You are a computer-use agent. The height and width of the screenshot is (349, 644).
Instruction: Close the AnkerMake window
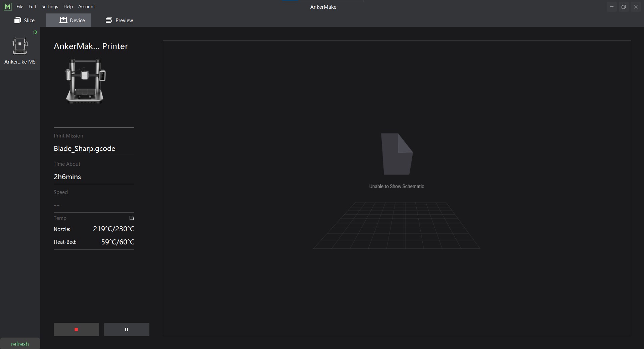click(x=636, y=7)
